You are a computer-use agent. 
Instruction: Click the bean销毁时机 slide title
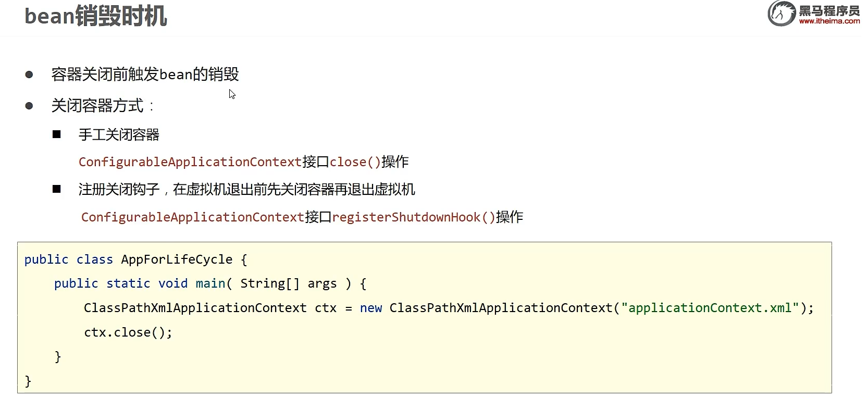(x=96, y=16)
